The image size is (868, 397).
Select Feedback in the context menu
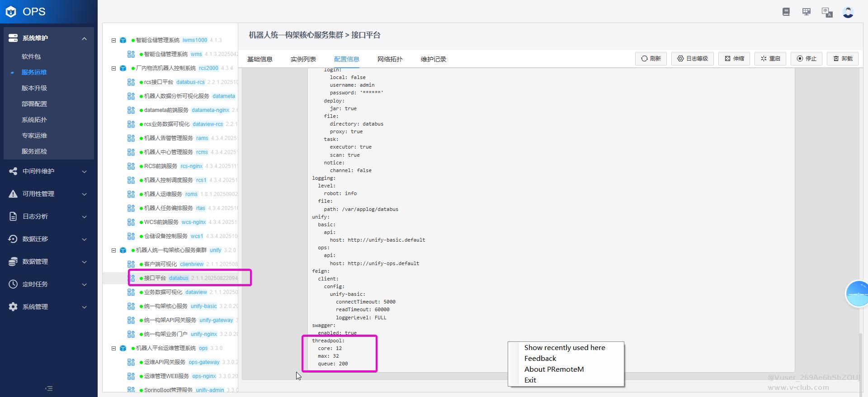point(540,358)
